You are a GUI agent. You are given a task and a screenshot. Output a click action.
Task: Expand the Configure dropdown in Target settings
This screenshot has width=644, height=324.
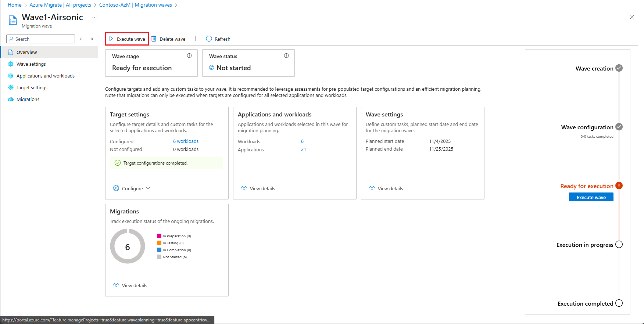click(x=132, y=188)
